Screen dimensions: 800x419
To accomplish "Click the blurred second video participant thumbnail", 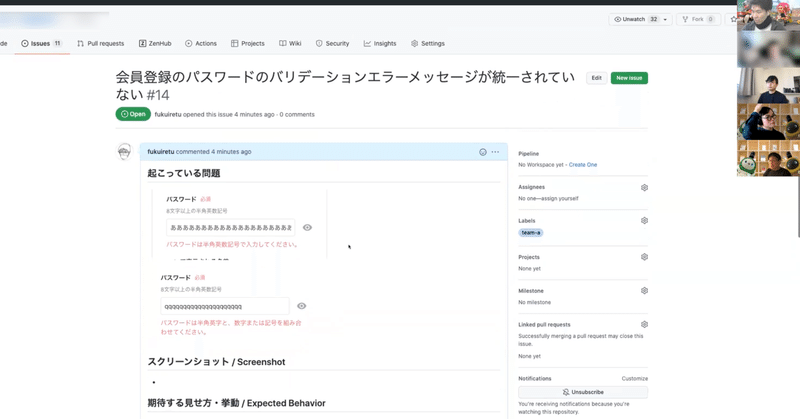I will tap(768, 50).
